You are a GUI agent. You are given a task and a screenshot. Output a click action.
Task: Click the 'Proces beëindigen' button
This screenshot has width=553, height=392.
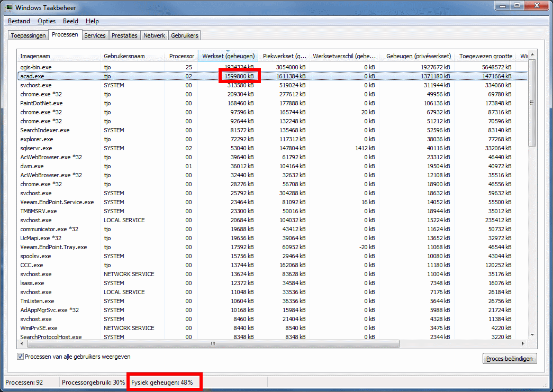coord(509,358)
